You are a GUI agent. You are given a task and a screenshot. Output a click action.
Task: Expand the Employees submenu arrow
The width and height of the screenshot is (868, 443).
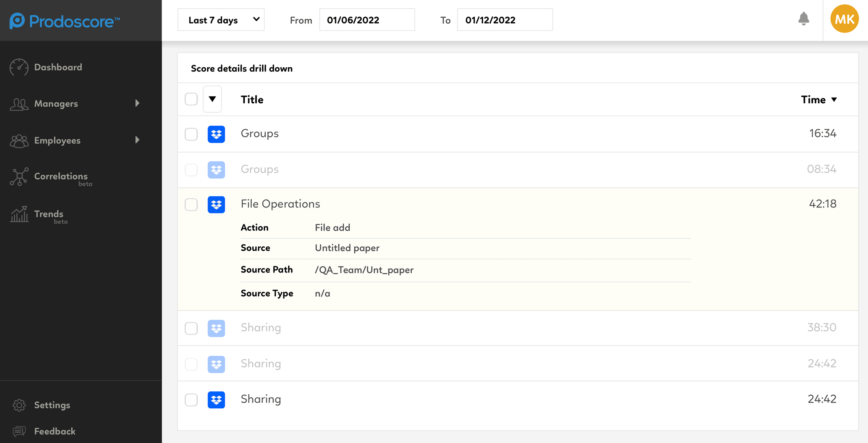pyautogui.click(x=137, y=140)
